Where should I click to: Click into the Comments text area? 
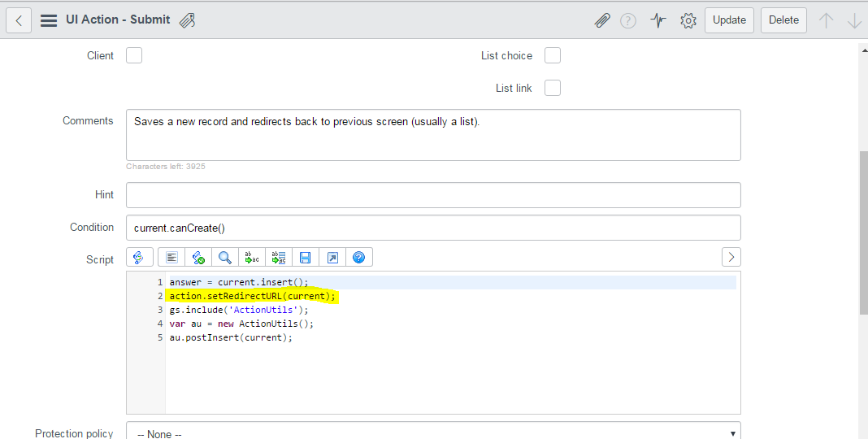click(433, 135)
